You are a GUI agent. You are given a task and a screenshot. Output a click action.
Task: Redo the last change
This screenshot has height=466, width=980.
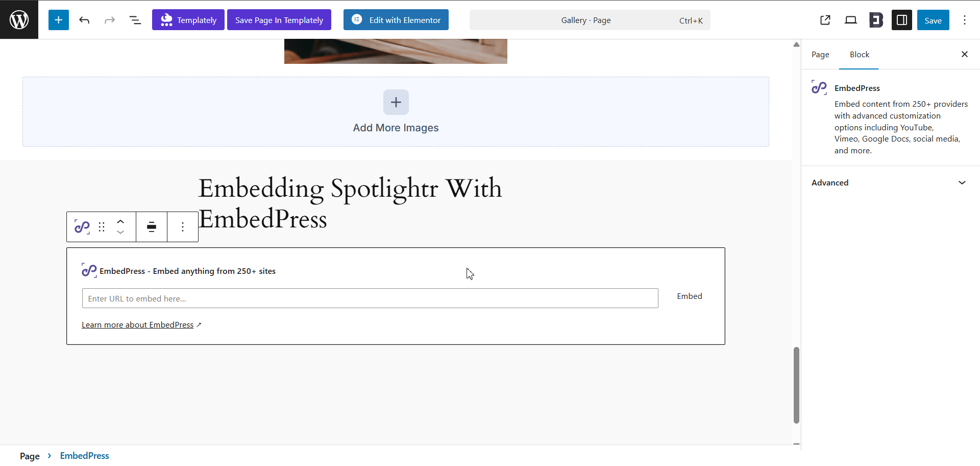[110, 20]
